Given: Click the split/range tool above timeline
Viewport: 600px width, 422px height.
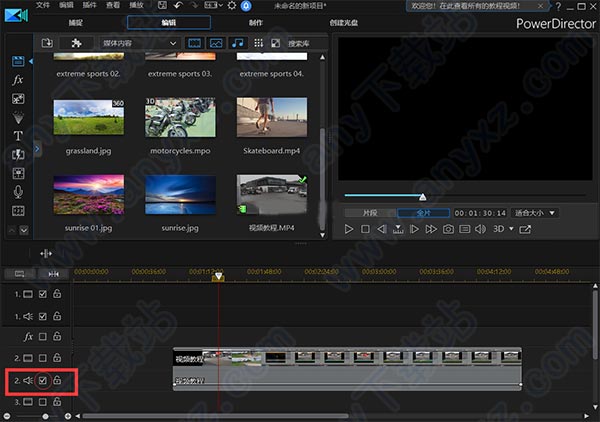Looking at the screenshot, I should (x=46, y=253).
